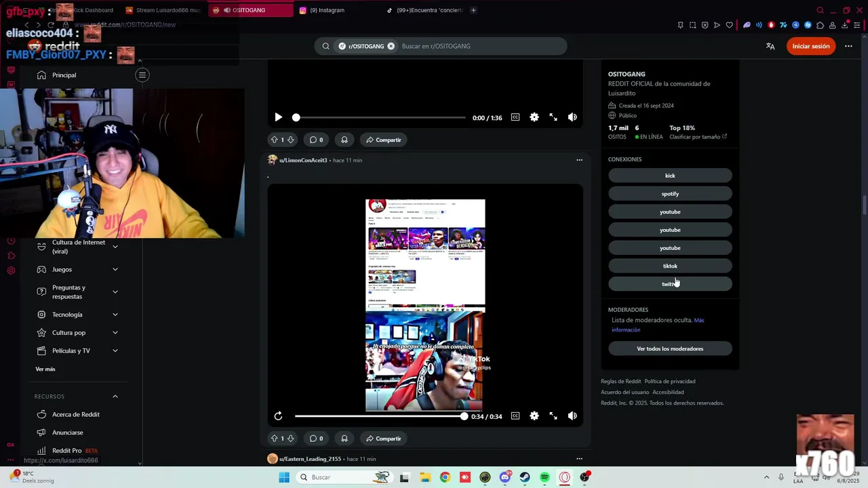This screenshot has height=488, width=868.
Task: Seek on 0:34 video progress bar
Action: point(380,416)
